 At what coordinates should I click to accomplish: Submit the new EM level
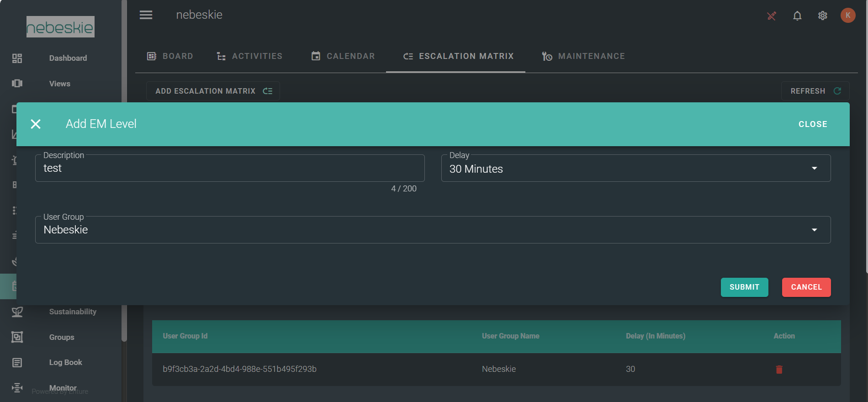click(x=744, y=287)
